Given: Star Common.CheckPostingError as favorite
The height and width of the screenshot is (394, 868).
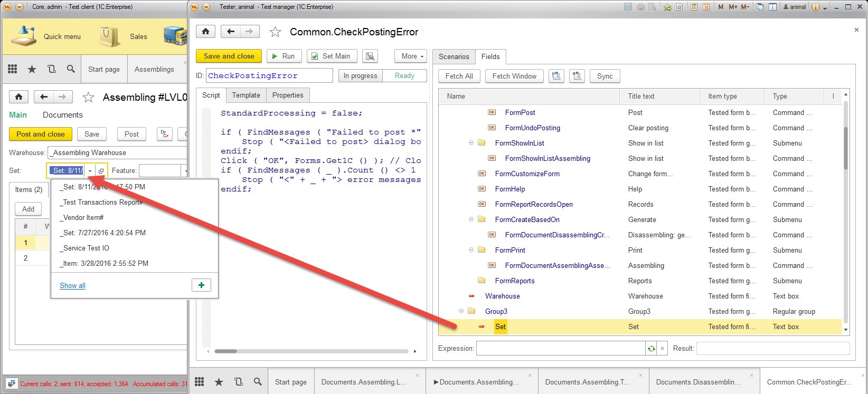Looking at the screenshot, I should coord(275,32).
